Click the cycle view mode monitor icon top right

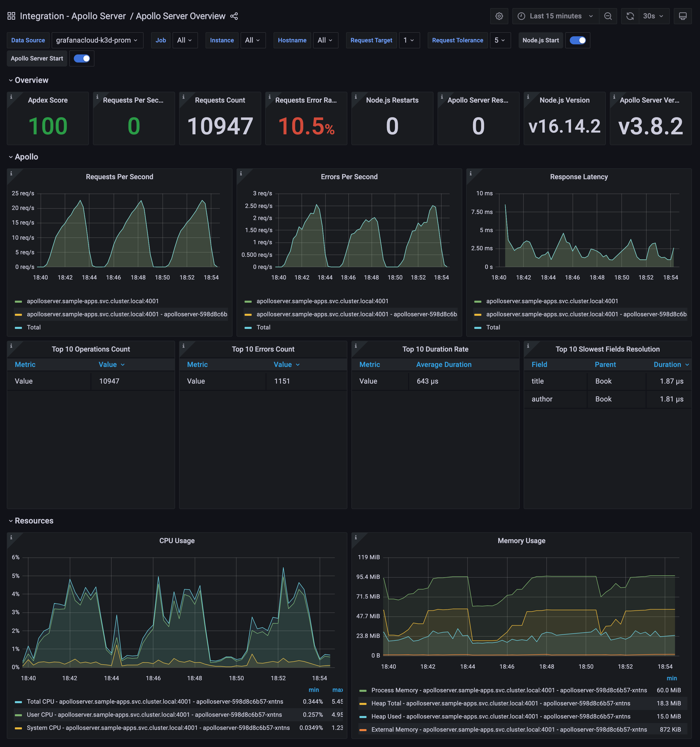[x=683, y=16]
